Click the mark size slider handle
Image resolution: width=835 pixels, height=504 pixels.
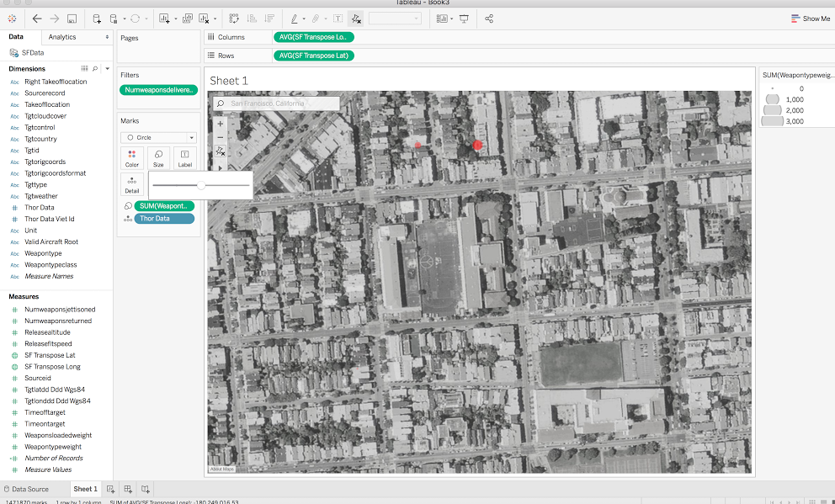201,185
